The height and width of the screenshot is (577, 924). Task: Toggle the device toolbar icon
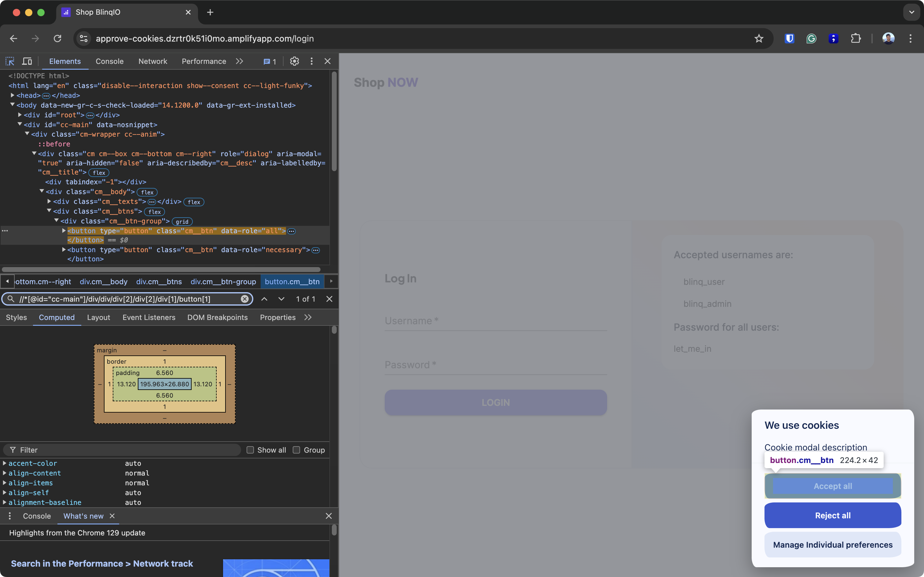coord(27,61)
